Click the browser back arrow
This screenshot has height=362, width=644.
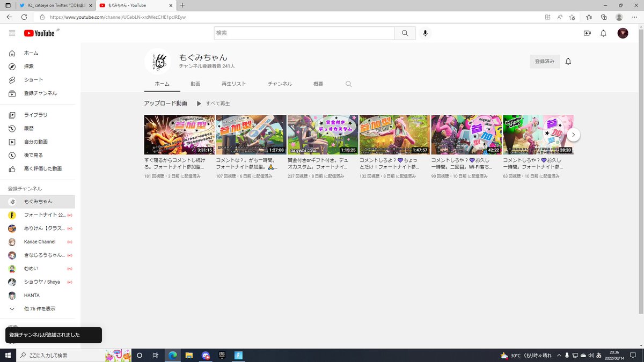coord(9,17)
